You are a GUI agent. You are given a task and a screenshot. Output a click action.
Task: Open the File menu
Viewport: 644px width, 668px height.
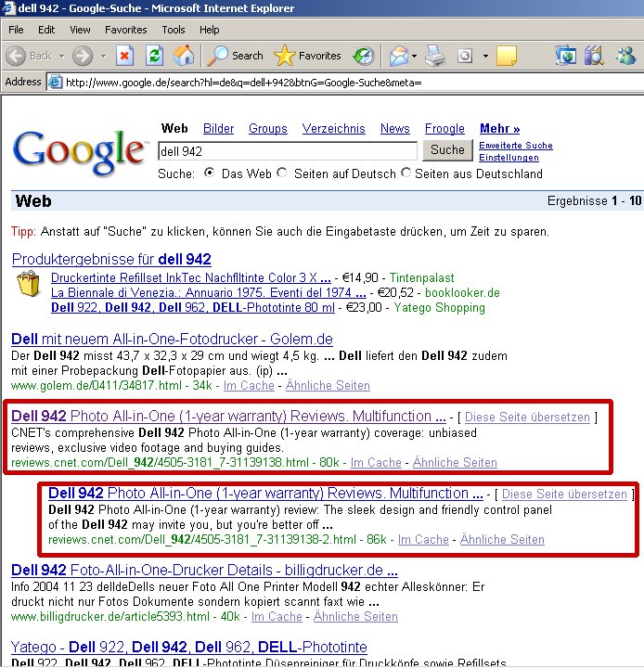(x=16, y=30)
